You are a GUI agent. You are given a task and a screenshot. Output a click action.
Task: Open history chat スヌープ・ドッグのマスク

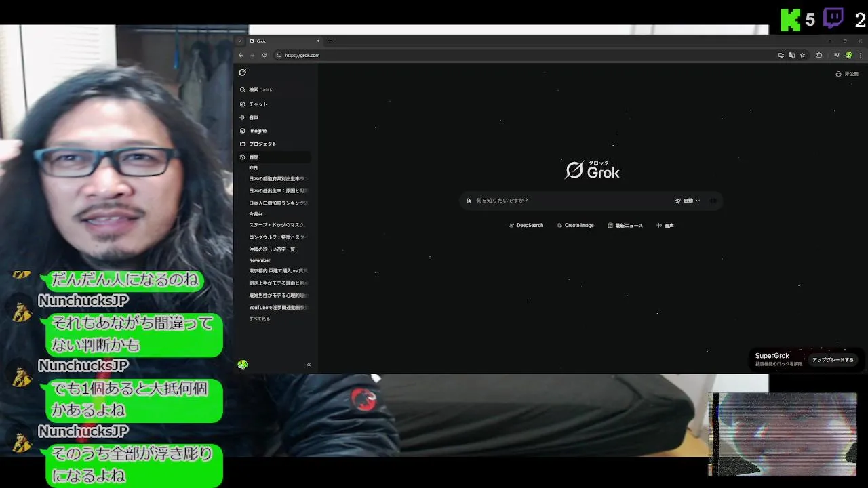(x=278, y=225)
